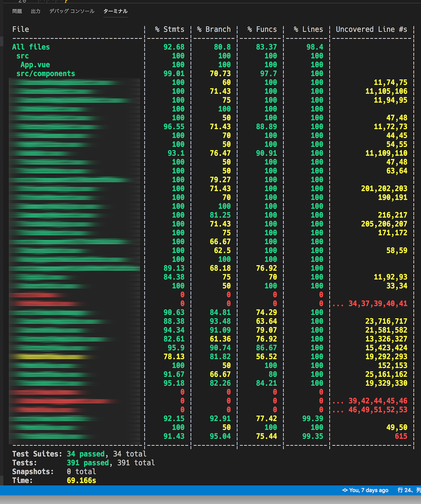Viewport: 421px width, 504px height.
Task: Click red uncovered line '615'
Action: (401, 436)
